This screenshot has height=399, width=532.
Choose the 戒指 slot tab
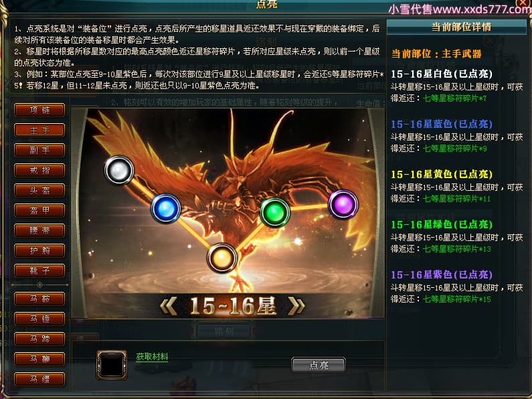(39, 170)
